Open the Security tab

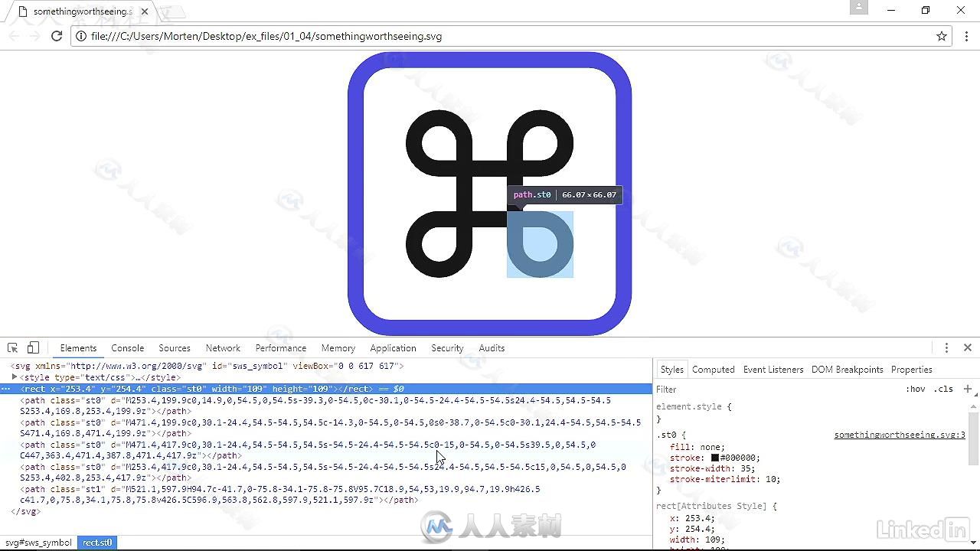447,348
